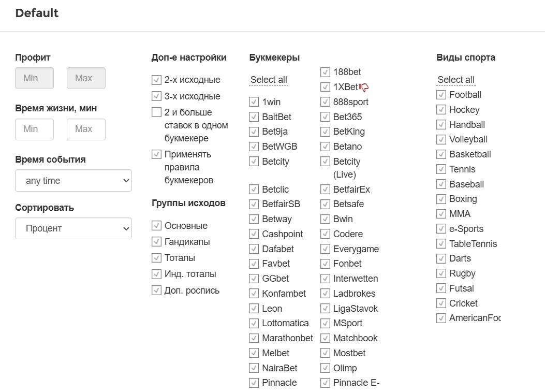Click the Профит Min field

(x=34, y=78)
